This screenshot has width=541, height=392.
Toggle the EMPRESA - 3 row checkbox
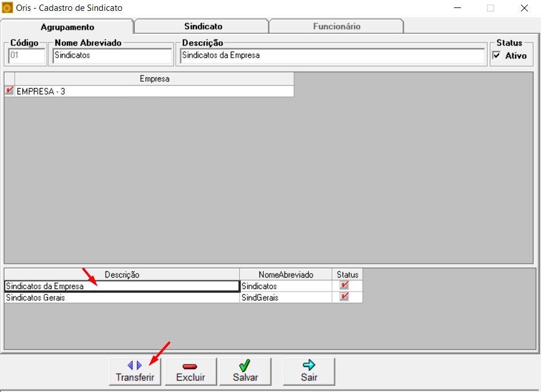tap(9, 91)
